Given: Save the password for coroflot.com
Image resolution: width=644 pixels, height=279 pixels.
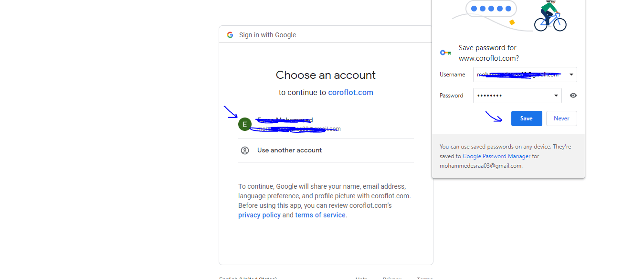Looking at the screenshot, I should [x=527, y=118].
